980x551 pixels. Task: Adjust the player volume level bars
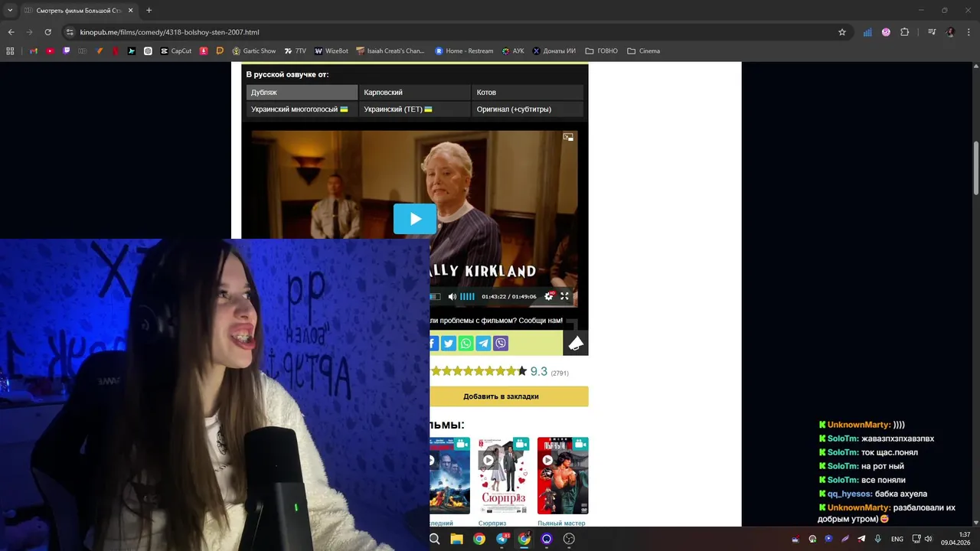pos(467,297)
